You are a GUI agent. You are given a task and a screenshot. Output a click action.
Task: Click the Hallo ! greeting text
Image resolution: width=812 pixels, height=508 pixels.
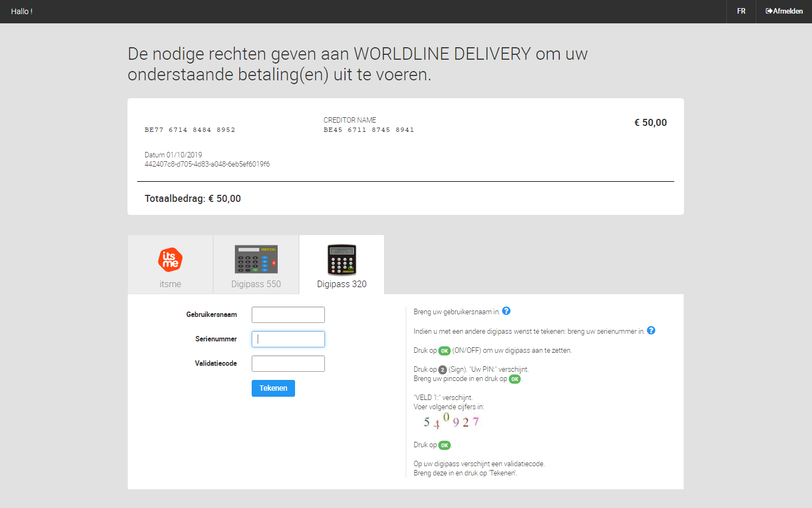point(22,11)
